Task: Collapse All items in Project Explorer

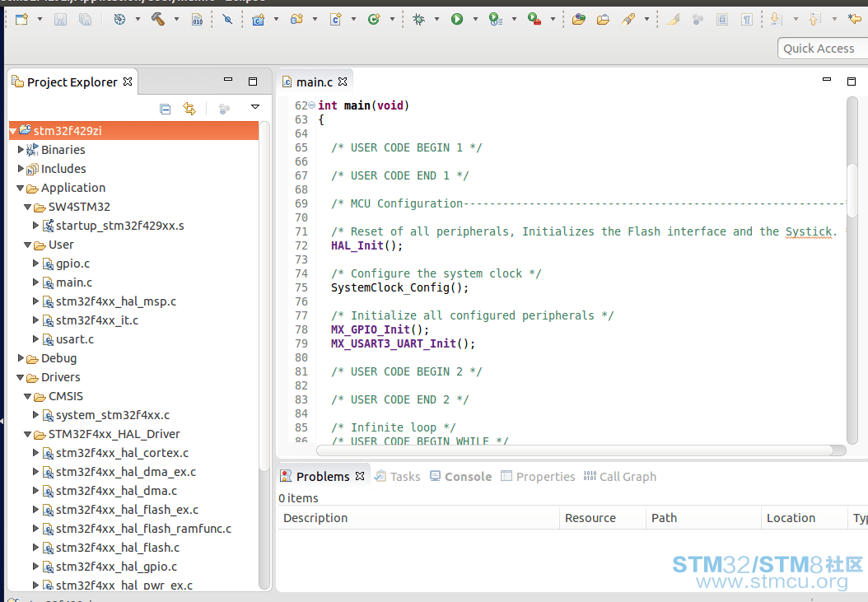Action: coord(165,108)
